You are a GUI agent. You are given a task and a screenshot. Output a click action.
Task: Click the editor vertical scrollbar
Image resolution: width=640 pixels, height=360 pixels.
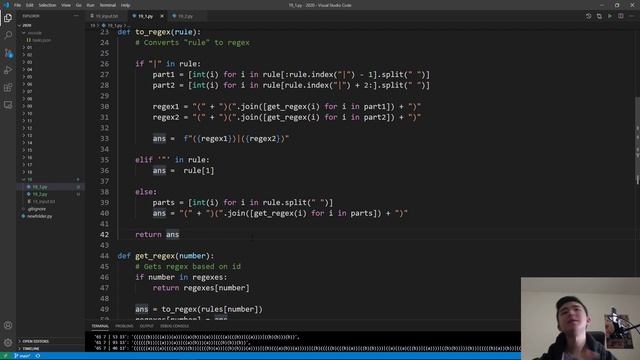pyautogui.click(x=637, y=141)
